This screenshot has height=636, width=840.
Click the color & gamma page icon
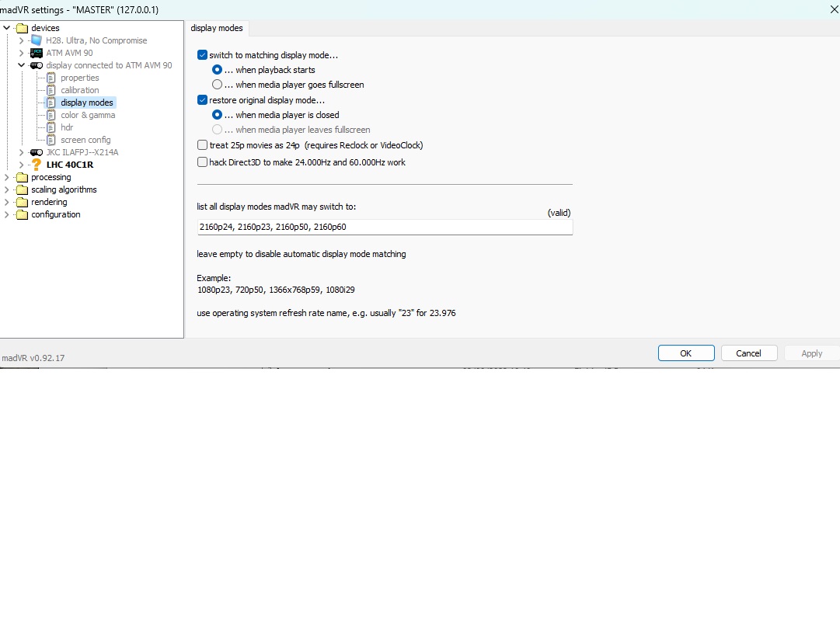pyautogui.click(x=51, y=115)
